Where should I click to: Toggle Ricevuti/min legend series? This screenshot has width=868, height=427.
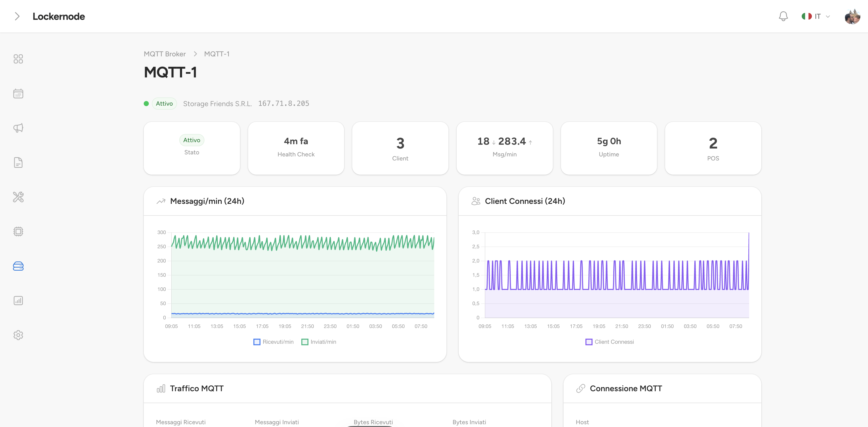[x=273, y=342]
